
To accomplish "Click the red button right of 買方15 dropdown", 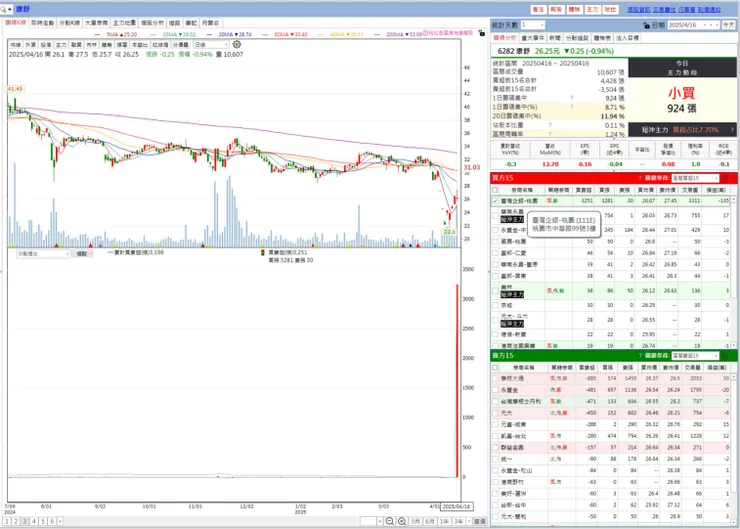I will point(725,178).
